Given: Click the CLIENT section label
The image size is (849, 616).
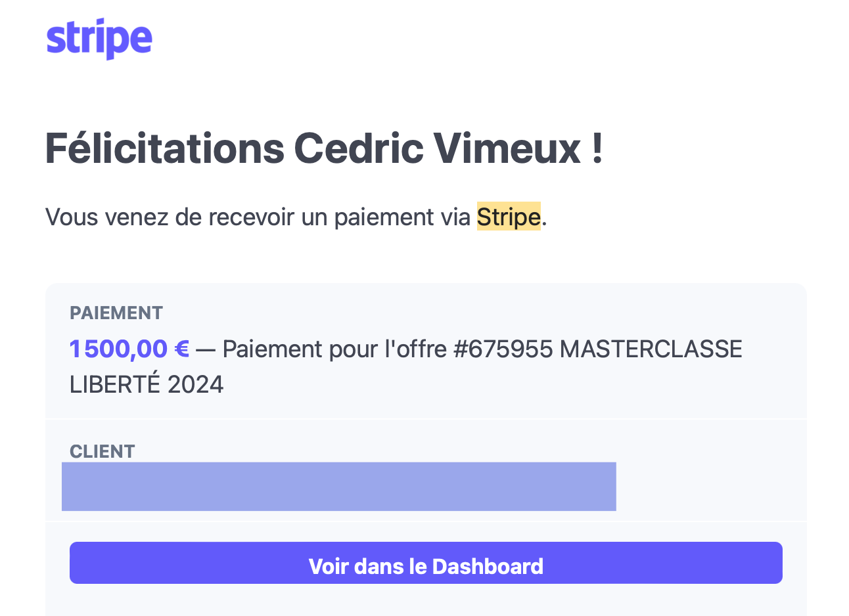Looking at the screenshot, I should 103,451.
